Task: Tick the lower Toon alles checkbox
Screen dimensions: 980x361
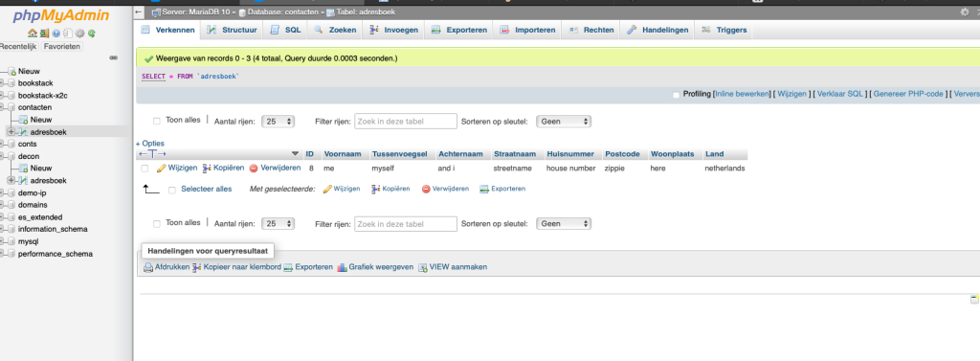Action: [157, 223]
